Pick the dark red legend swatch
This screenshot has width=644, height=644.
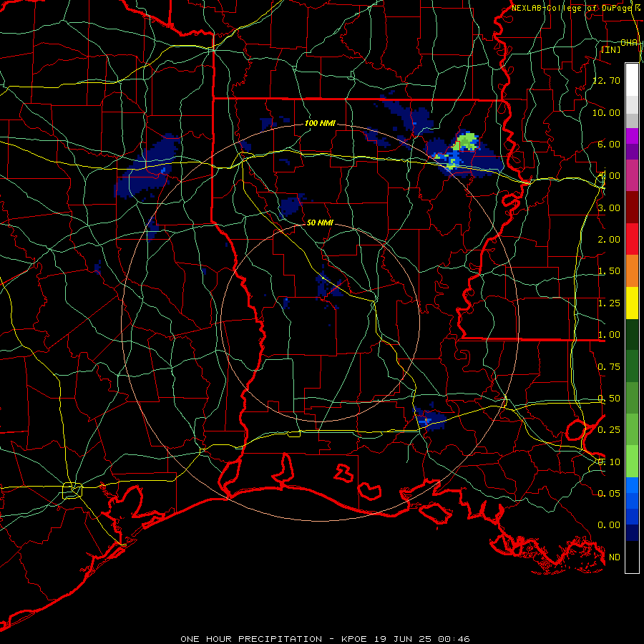[632, 208]
